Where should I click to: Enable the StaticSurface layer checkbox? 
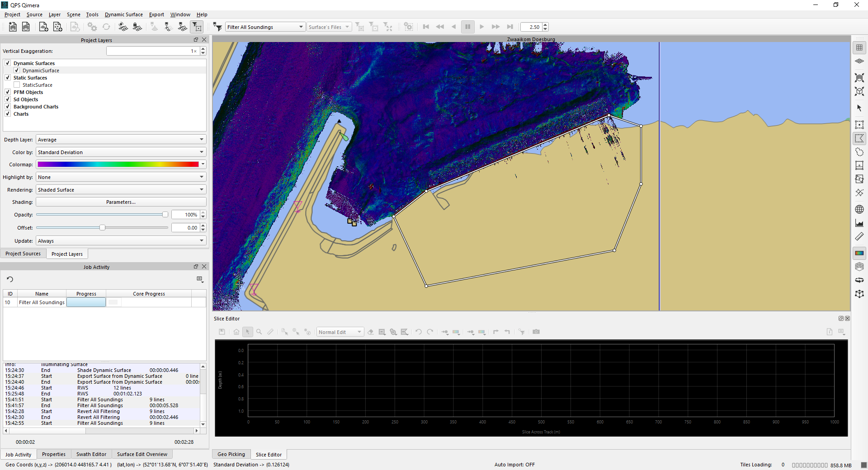pos(17,85)
